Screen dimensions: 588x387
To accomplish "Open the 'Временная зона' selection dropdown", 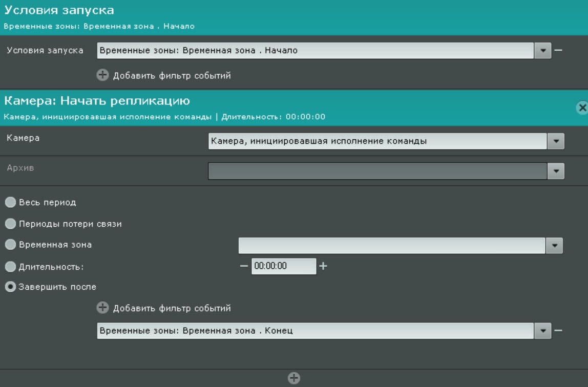I will click(x=554, y=246).
